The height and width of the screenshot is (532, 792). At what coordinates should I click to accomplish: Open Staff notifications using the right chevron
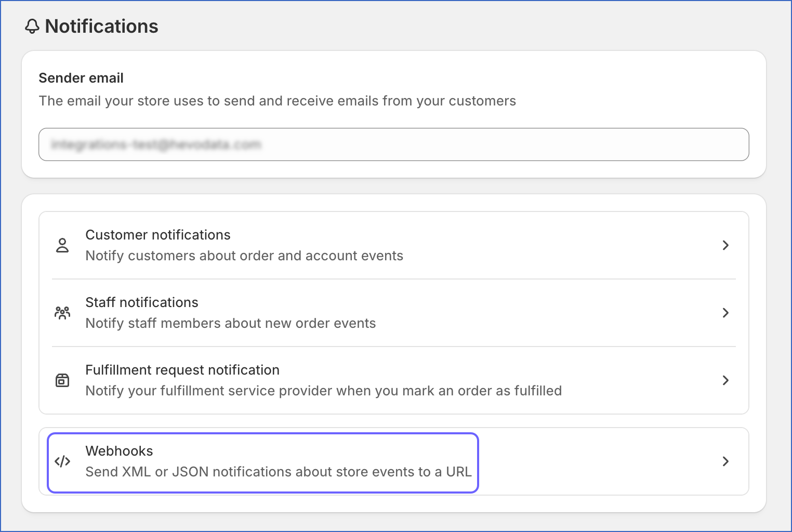tap(725, 313)
